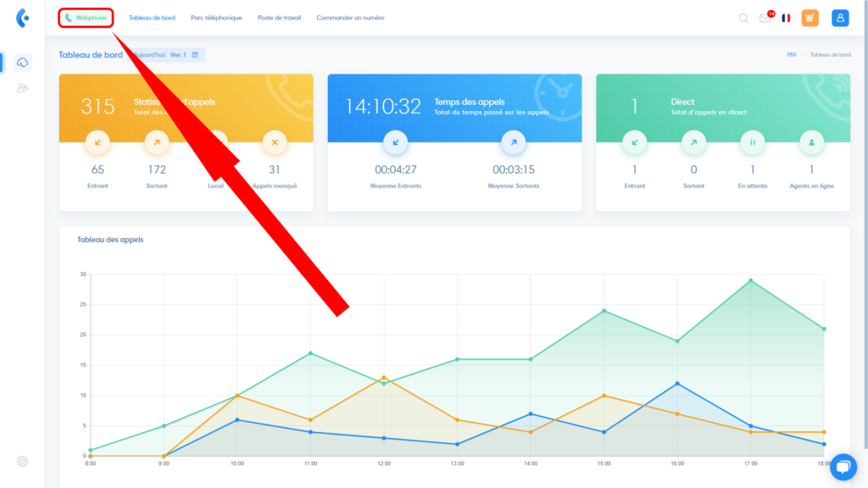Select the cloud PBX sidebar icon
Image resolution: width=868 pixels, height=488 pixels.
23,63
